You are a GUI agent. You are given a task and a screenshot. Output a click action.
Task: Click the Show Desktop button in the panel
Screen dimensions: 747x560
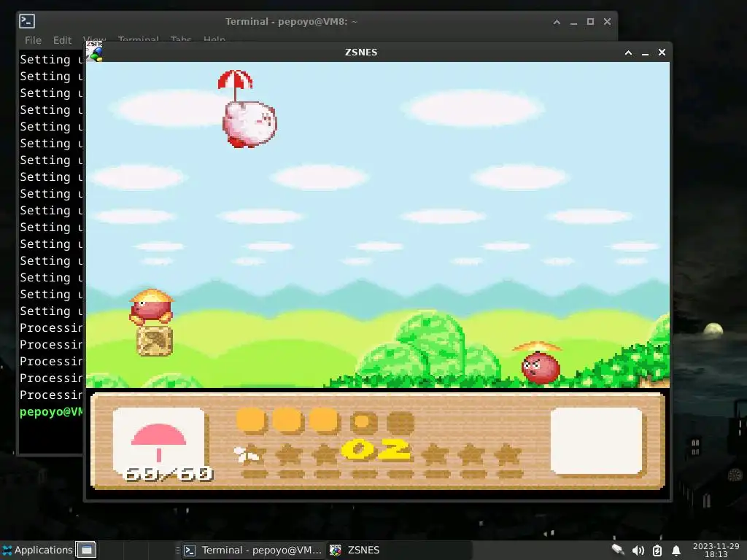tap(86, 550)
